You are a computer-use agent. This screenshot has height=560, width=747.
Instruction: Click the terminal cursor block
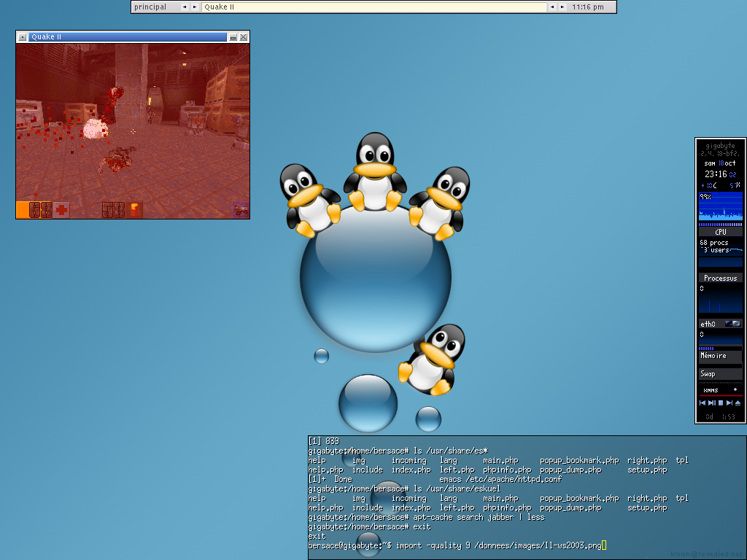tap(604, 545)
